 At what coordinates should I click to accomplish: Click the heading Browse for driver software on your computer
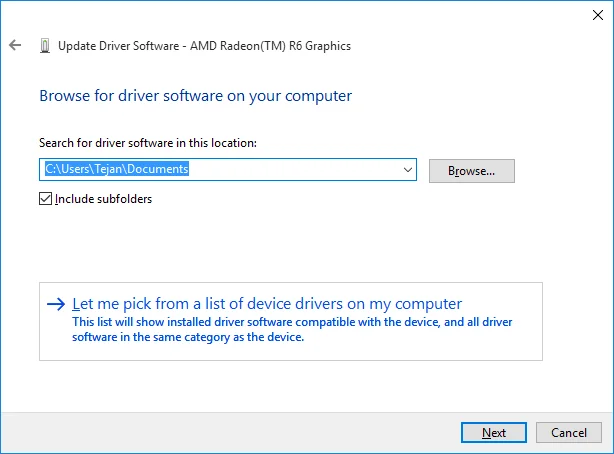(x=195, y=96)
